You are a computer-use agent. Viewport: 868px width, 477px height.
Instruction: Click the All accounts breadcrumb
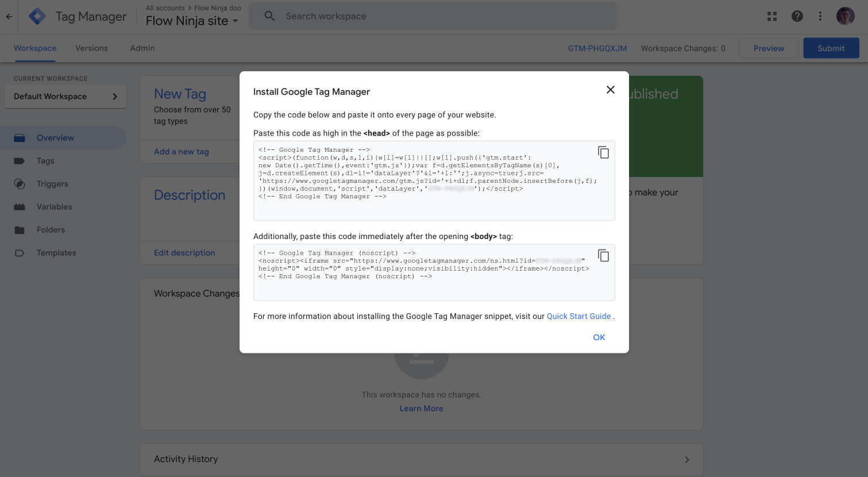click(165, 8)
